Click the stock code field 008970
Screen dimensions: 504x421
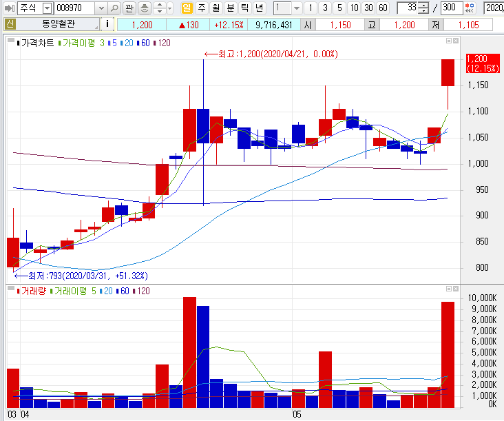[x=75, y=8]
